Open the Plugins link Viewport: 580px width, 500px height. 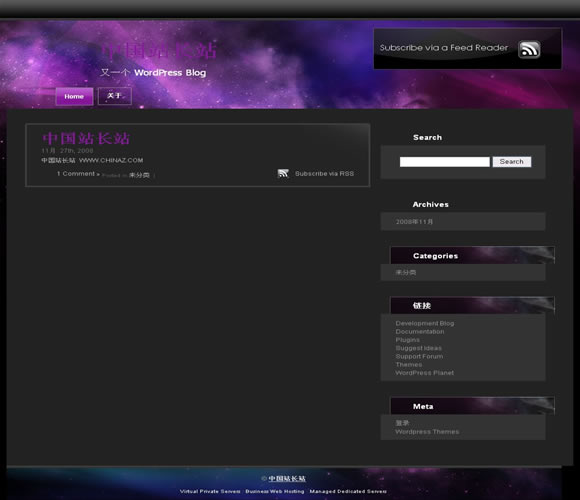click(408, 340)
